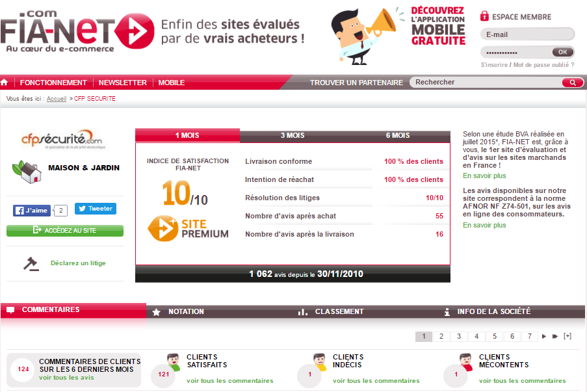Expand pagination with the [+] control
Viewport: 587px width, 392px height.
click(567, 336)
